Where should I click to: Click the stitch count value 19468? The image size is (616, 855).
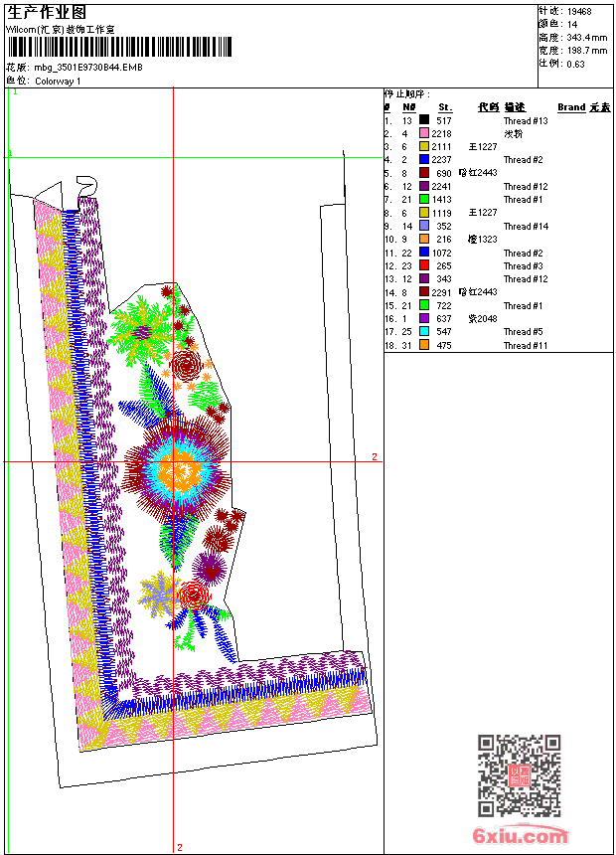579,12
